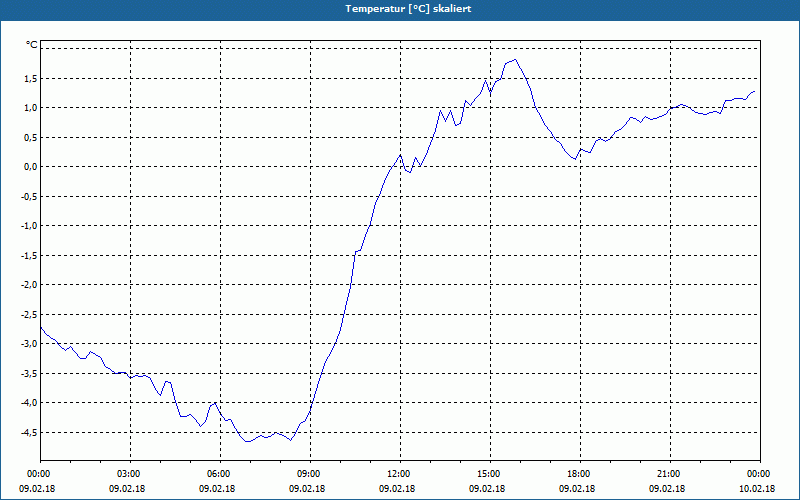The height and width of the screenshot is (500, 800).
Task: Click the 09.02.18 date under 03:00
Action: pos(127,489)
